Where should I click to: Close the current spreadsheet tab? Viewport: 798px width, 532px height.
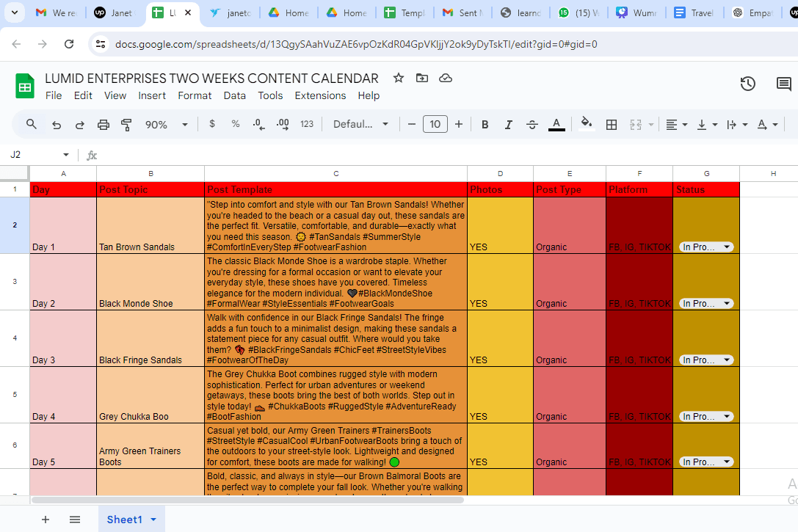pos(188,12)
